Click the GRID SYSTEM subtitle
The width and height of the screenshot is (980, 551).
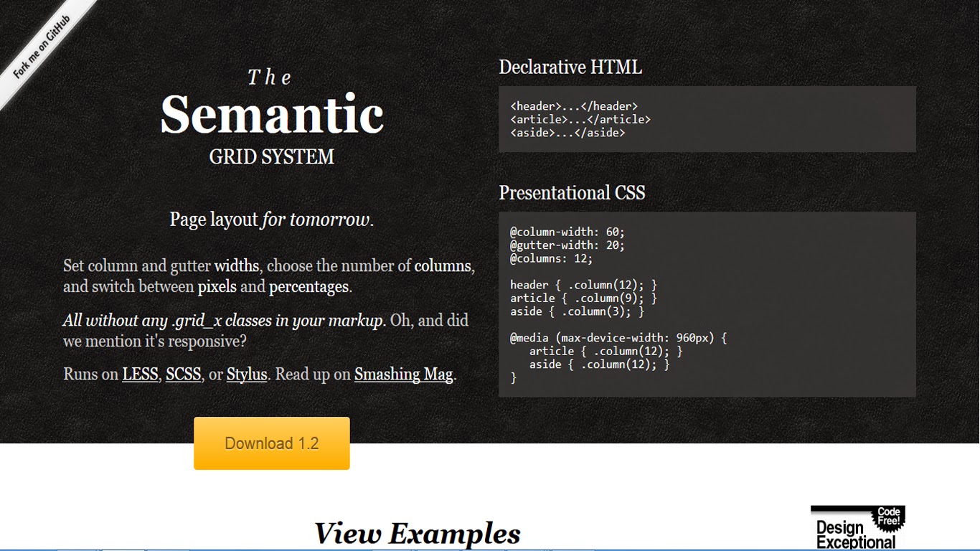tap(272, 156)
